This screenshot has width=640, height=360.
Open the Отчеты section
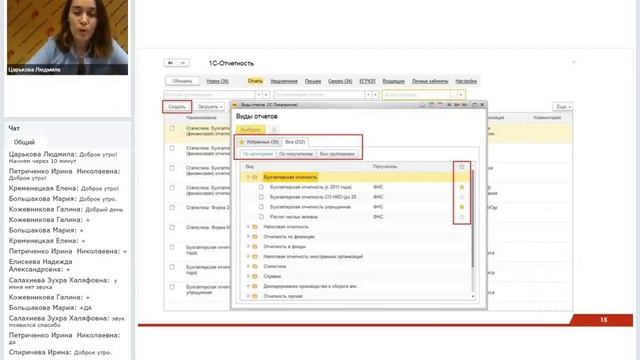coord(255,81)
